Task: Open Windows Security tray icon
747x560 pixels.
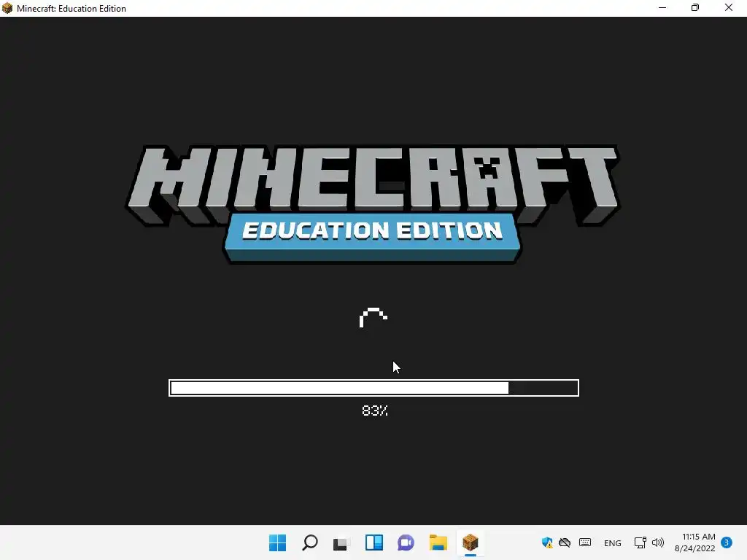Action: pyautogui.click(x=547, y=542)
